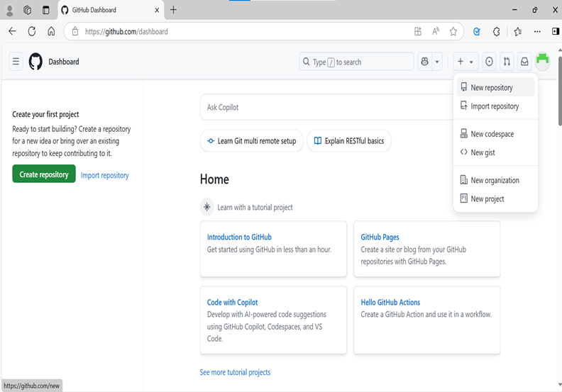Screen dimensions: 562x392
Task: Click the blue checkmark toolbar icon
Action: pos(476,31)
